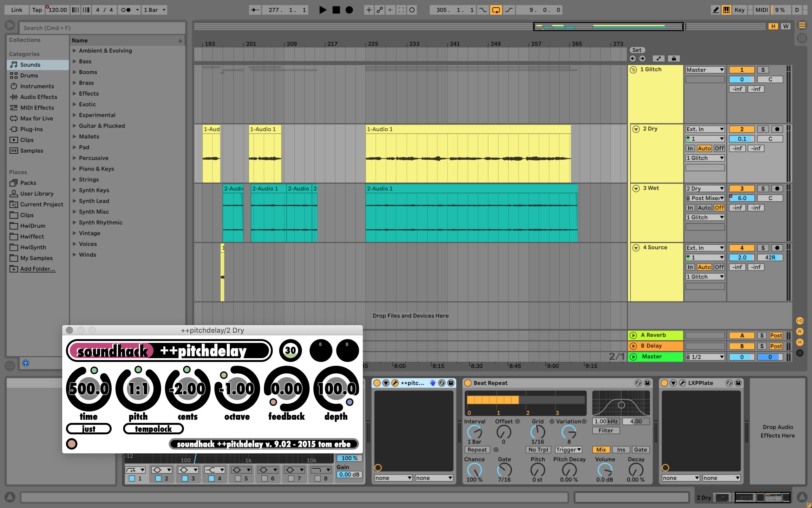
Task: Click 3 Wet track volume 6.0 field
Action: (742, 198)
